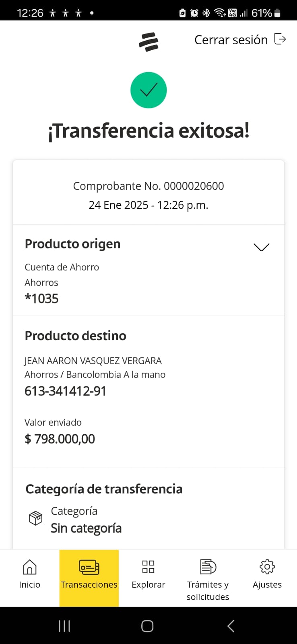297x644 pixels.
Task: Tap the Ajustes gear icon
Action: click(x=267, y=567)
